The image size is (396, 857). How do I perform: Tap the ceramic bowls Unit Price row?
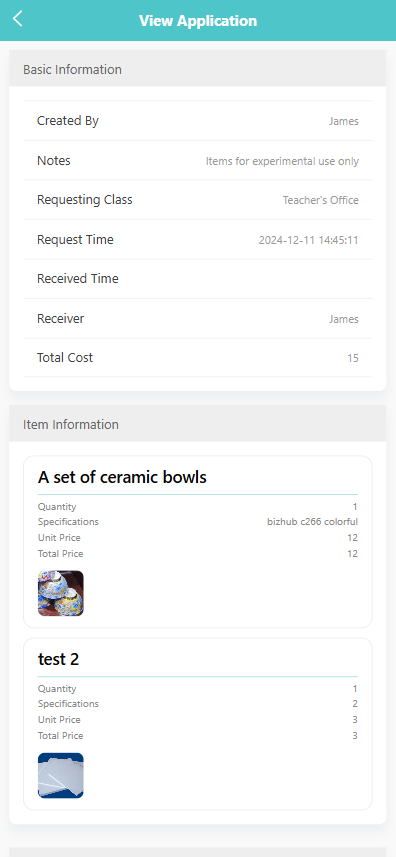tap(198, 538)
